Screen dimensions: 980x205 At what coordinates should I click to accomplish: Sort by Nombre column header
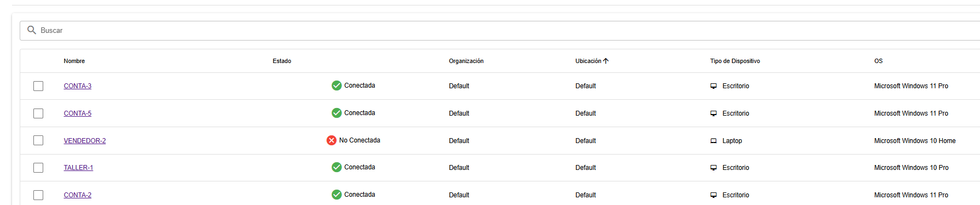74,61
